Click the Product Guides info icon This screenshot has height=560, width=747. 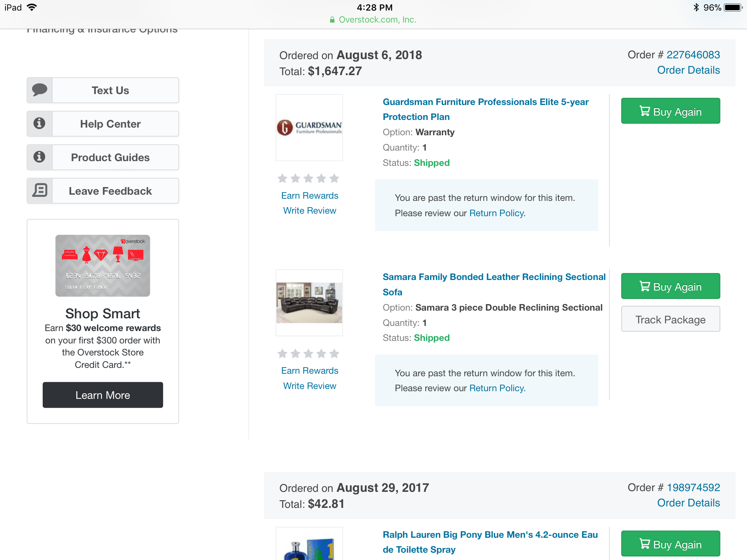click(40, 157)
